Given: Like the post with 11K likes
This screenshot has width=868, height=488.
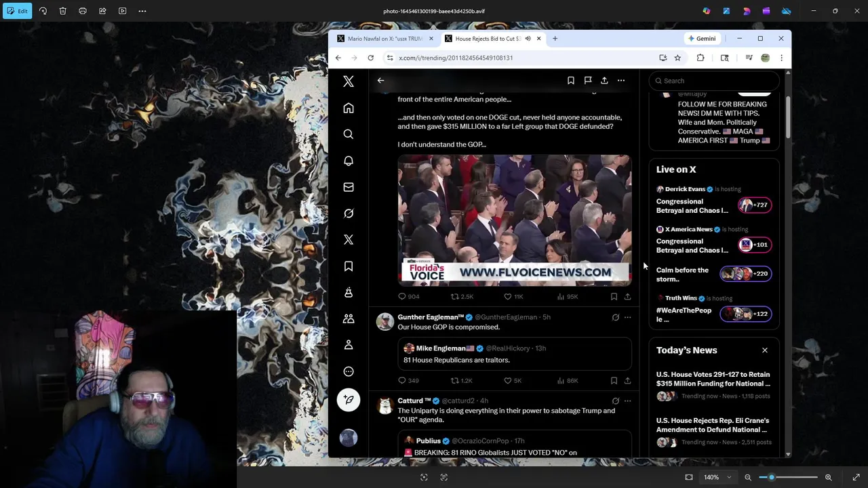Looking at the screenshot, I should point(513,296).
